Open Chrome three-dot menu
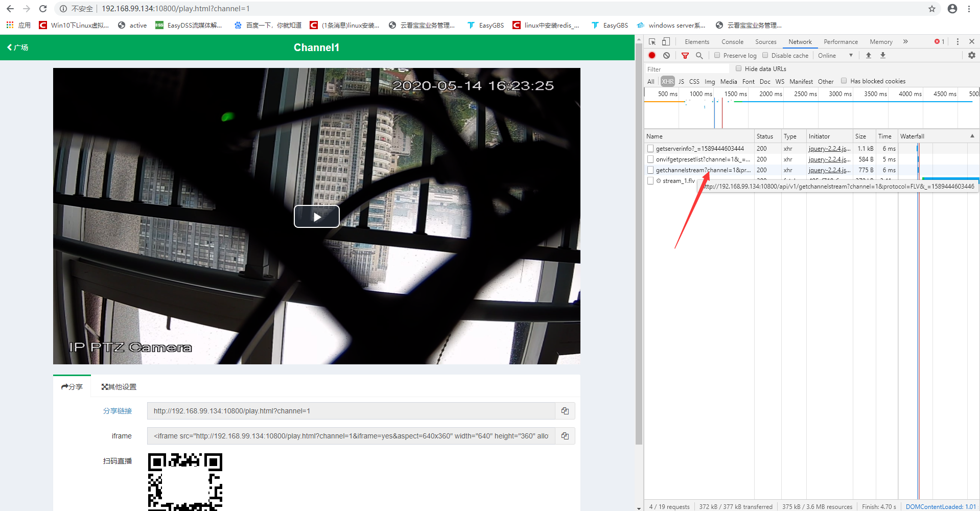Viewport: 980px width, 511px height. [x=969, y=9]
